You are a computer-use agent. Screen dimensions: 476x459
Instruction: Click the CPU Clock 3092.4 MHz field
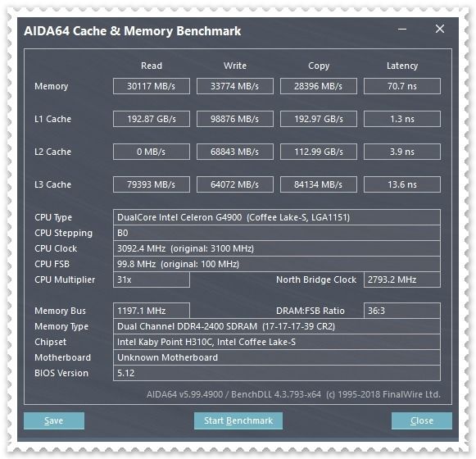[x=277, y=248]
